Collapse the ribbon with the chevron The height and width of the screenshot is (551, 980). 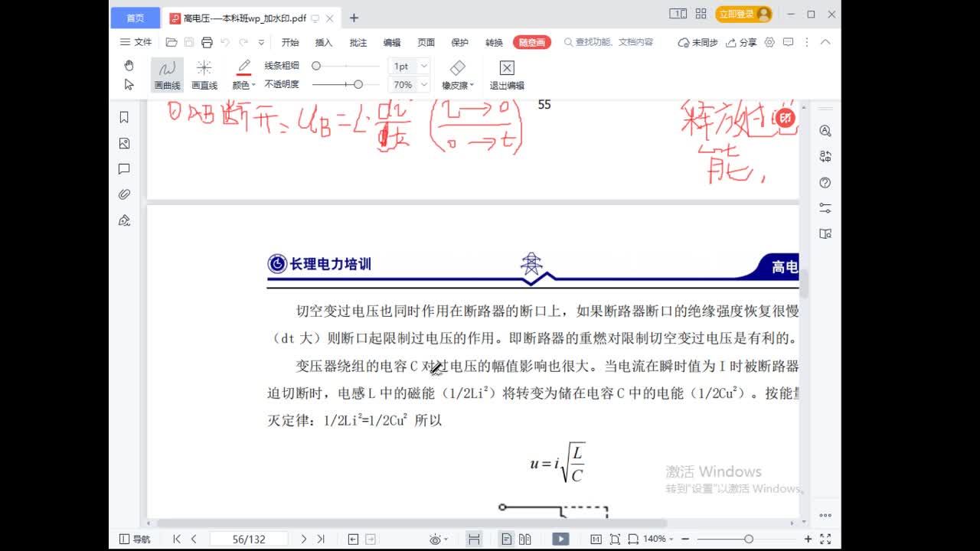tap(826, 43)
